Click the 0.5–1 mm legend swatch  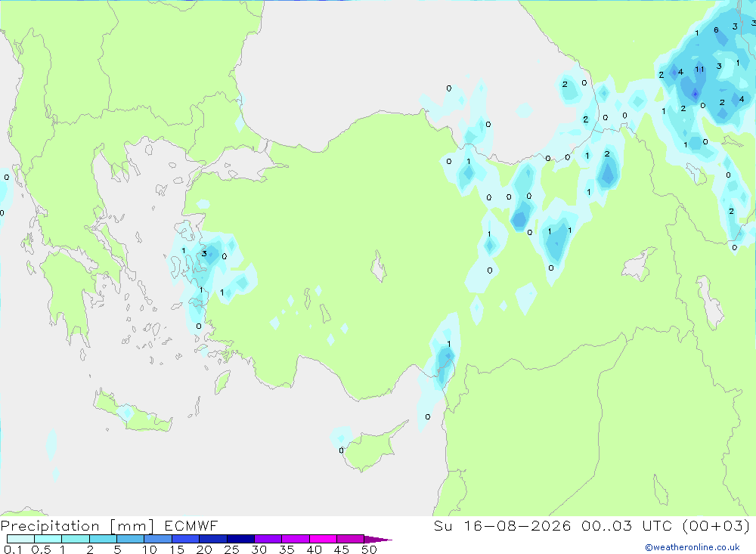coord(48,539)
